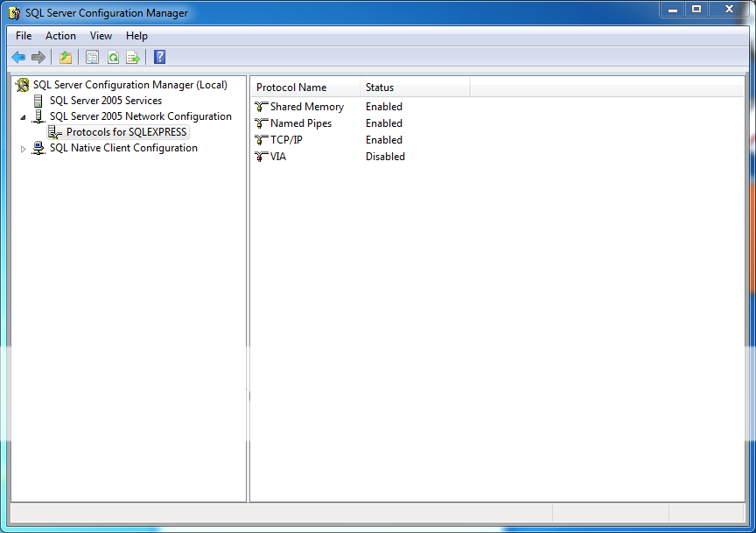Maximize the Configuration Manager window
Screen dimensions: 756x533
click(x=696, y=10)
